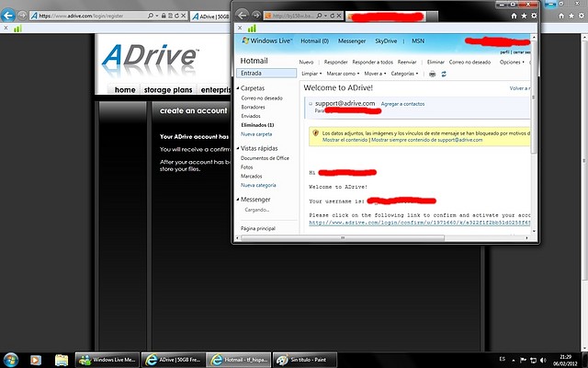The height and width of the screenshot is (368, 588).
Task: Click green signal bars icon in Hotmail window toolbar
Action: [x=252, y=29]
